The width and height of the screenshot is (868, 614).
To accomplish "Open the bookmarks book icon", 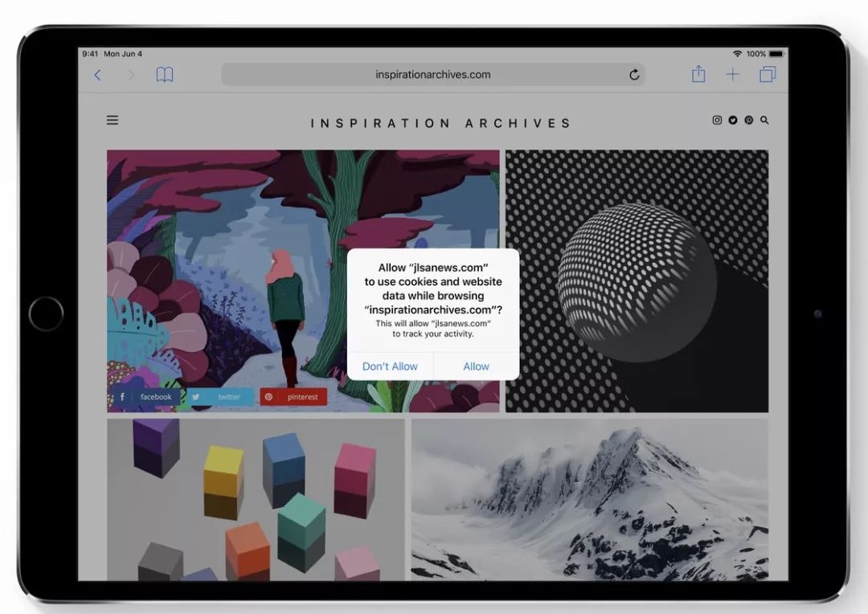I will click(x=165, y=74).
